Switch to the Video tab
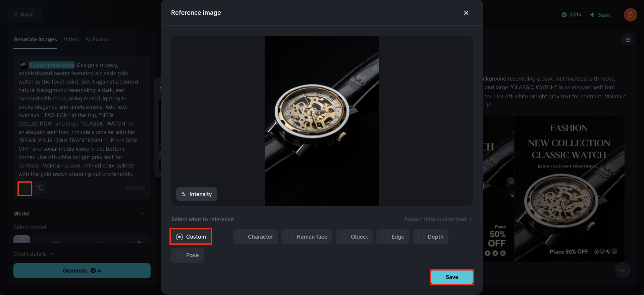The image size is (644, 295). 71,39
